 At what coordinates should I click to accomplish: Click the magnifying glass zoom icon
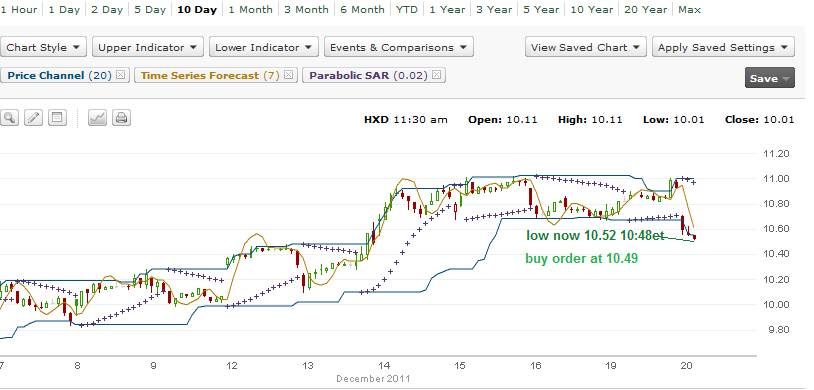point(9,118)
